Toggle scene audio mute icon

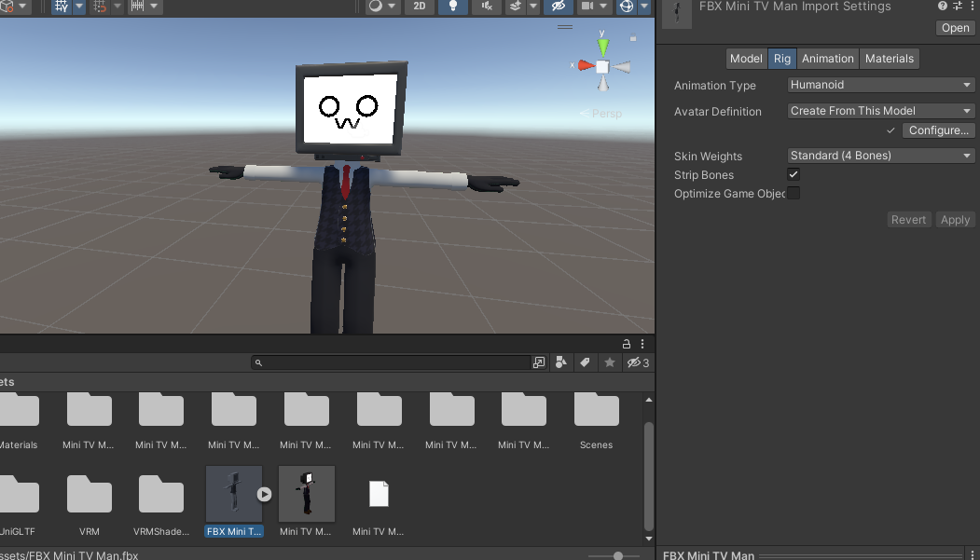point(486,7)
